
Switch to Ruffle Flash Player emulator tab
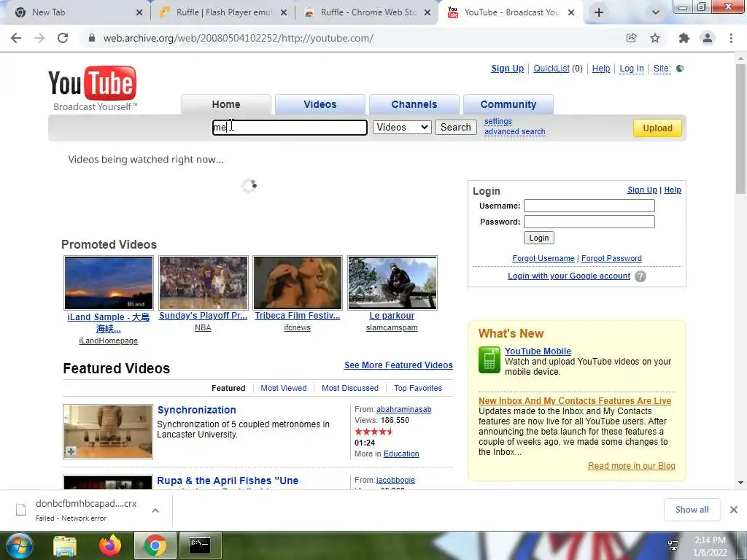coord(224,12)
